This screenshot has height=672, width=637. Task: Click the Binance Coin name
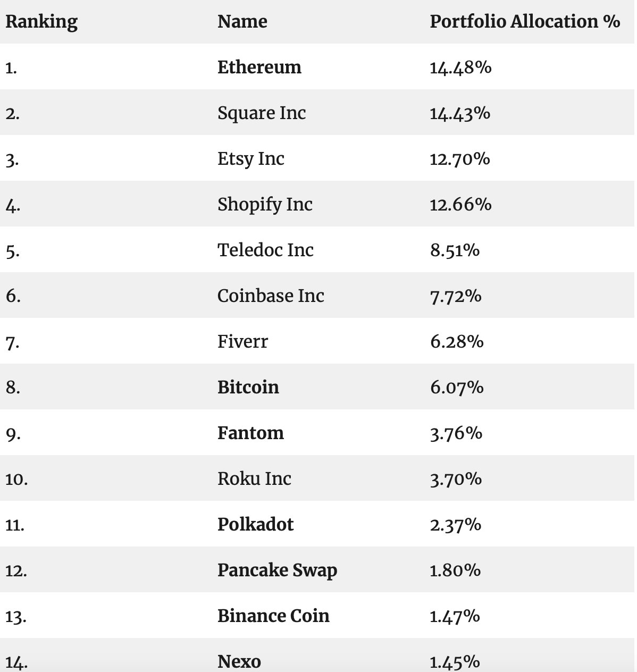point(273,616)
